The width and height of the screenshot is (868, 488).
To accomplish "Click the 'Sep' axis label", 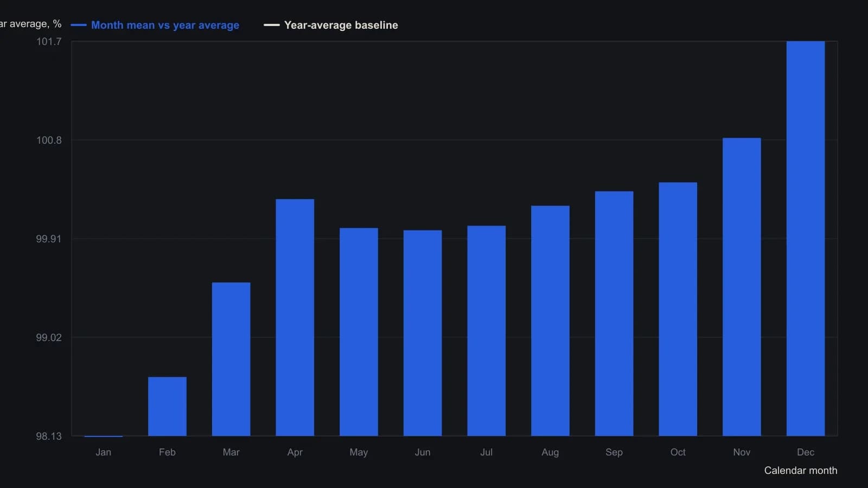I will coord(614,452).
